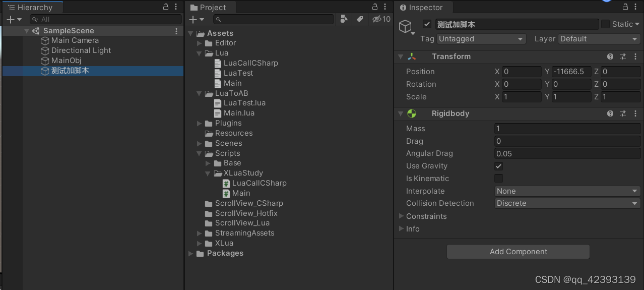
Task: Select the LuaTest file in Lua folder
Action: point(238,73)
